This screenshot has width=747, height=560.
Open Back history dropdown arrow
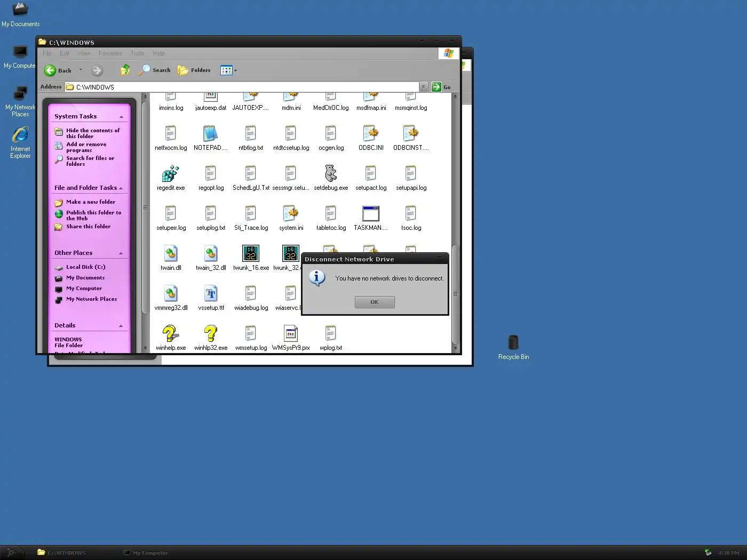[81, 70]
